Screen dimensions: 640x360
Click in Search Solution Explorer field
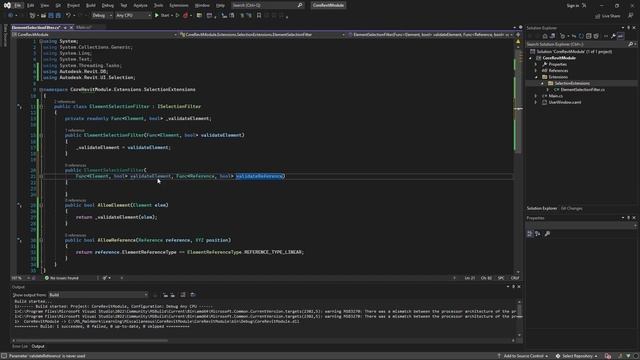[576, 44]
